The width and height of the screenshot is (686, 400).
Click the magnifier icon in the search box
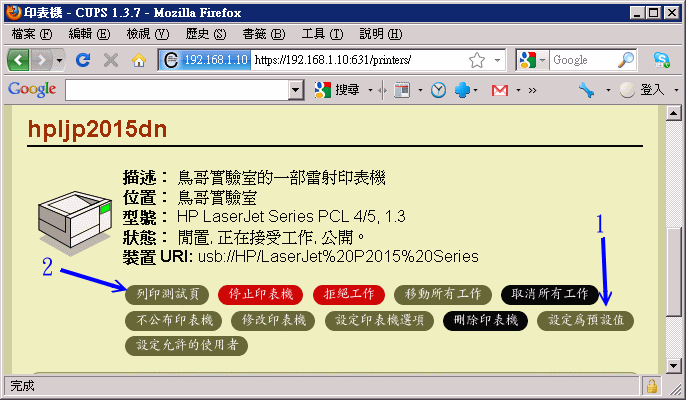626,60
